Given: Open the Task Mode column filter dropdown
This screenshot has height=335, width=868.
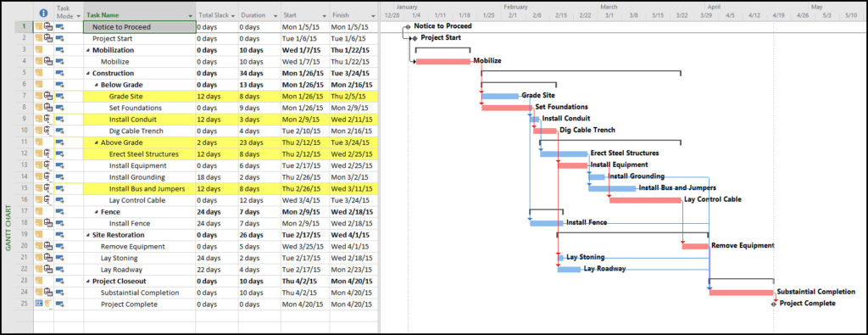Looking at the screenshot, I should click(78, 17).
